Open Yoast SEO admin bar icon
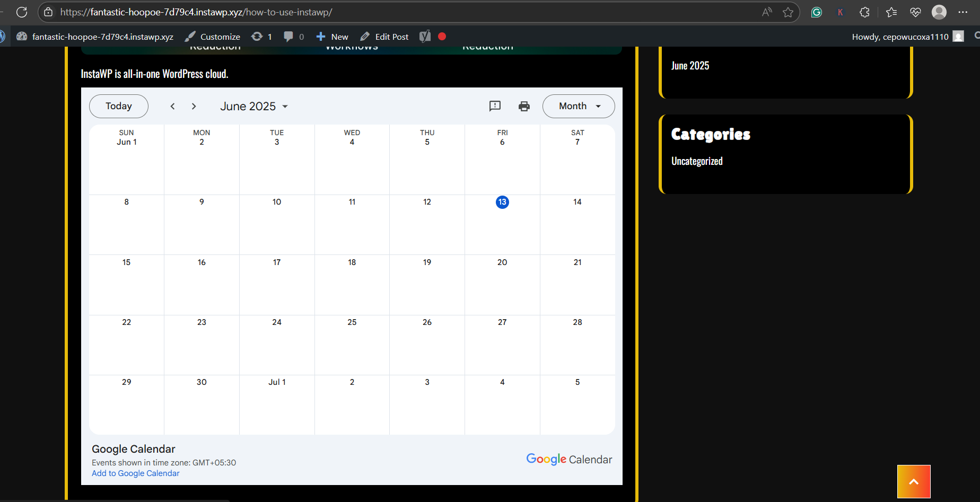 [425, 36]
